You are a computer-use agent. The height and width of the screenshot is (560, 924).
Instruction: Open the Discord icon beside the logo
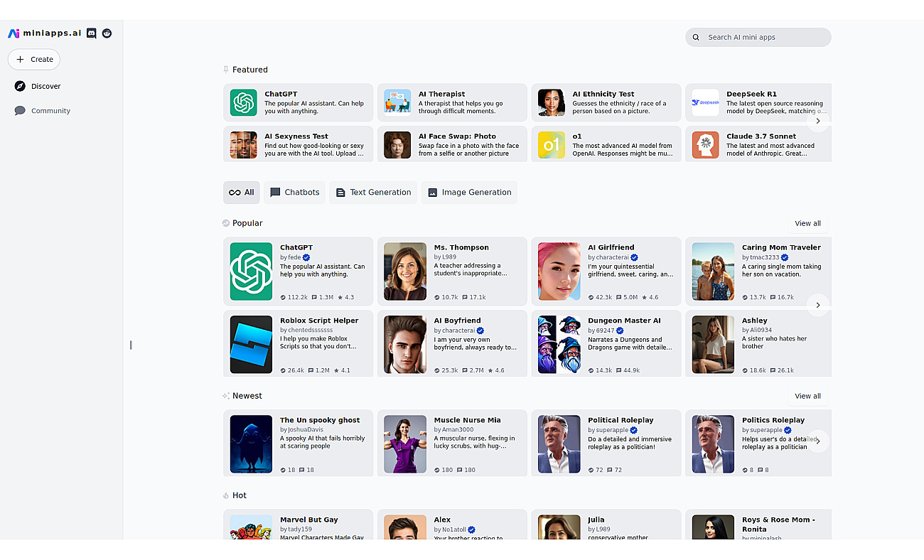click(92, 33)
